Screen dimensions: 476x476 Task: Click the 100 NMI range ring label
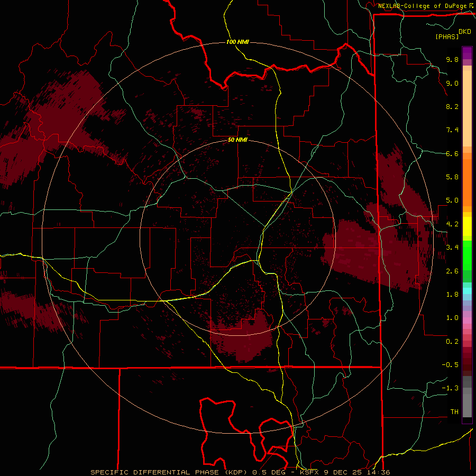[237, 42]
